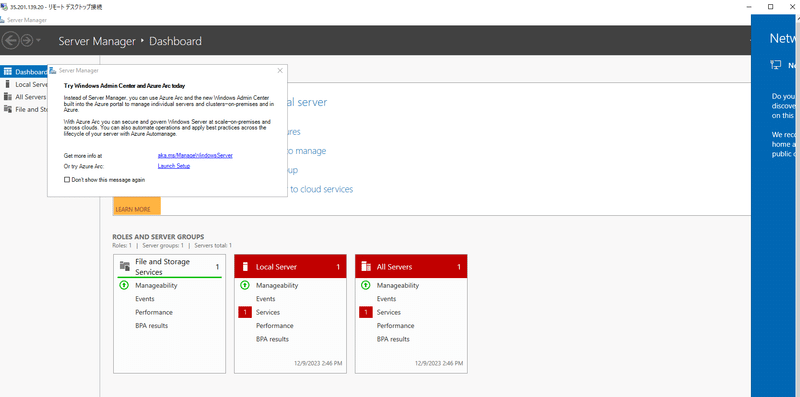Check Don't show this message again
Image resolution: width=800 pixels, height=397 pixels.
67,180
